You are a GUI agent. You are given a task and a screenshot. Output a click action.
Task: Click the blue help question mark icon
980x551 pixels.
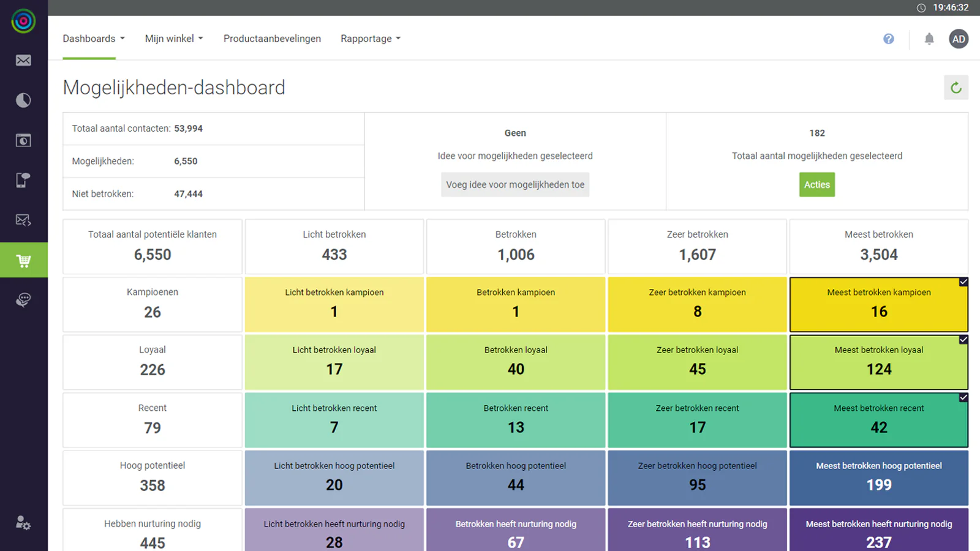[x=889, y=39]
